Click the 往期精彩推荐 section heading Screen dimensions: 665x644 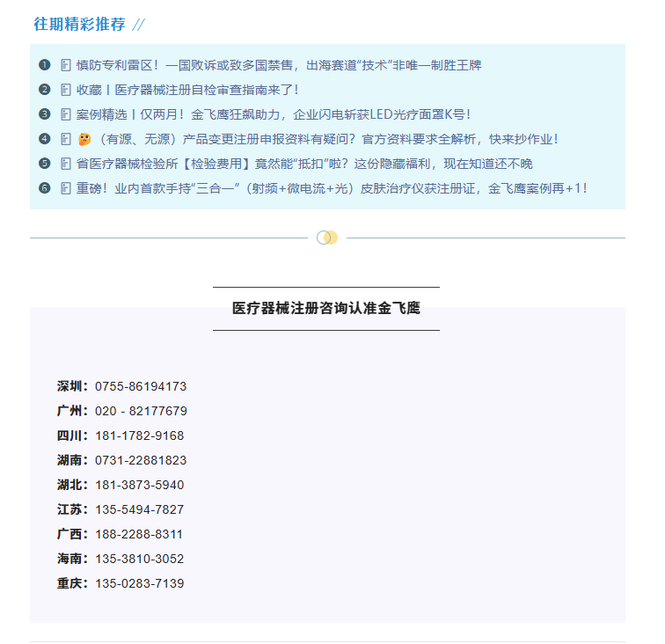[79, 25]
